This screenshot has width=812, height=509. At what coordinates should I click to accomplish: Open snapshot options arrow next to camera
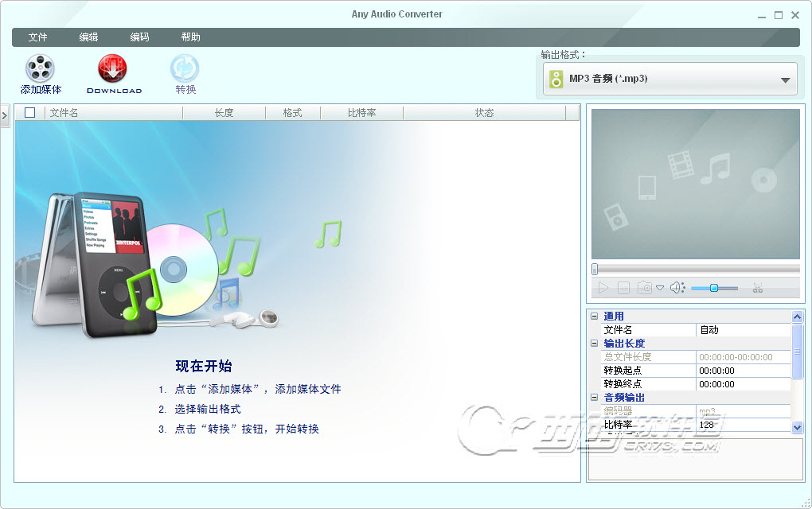(660, 288)
